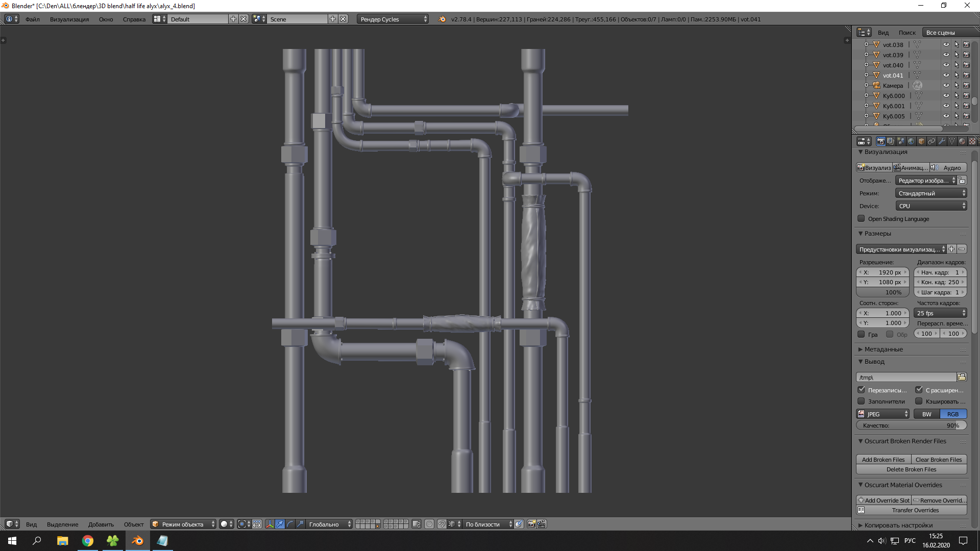980x551 pixels.
Task: Open the Визуализация menu
Action: click(69, 19)
